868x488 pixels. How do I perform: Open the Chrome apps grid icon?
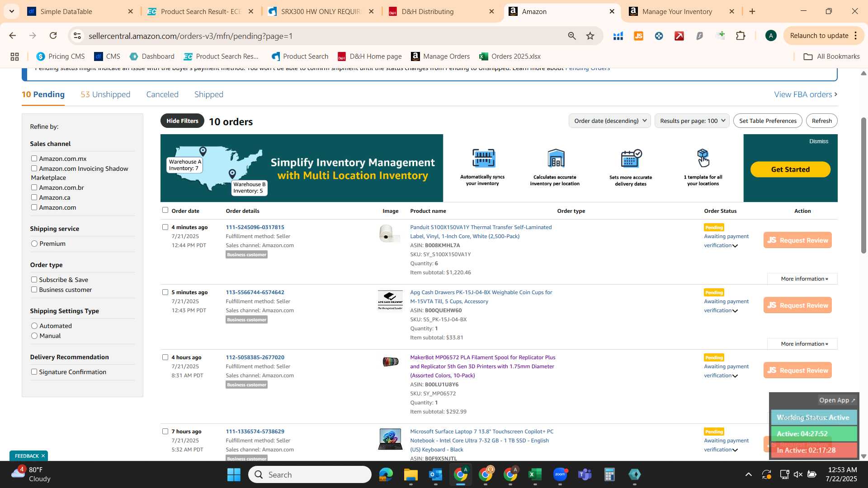point(14,56)
